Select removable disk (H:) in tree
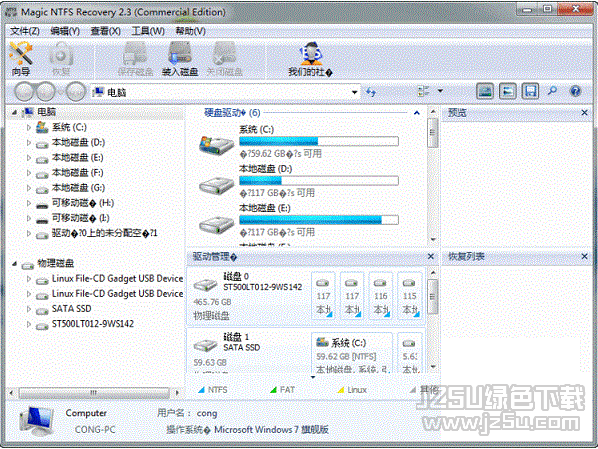The image size is (598, 449). click(83, 203)
